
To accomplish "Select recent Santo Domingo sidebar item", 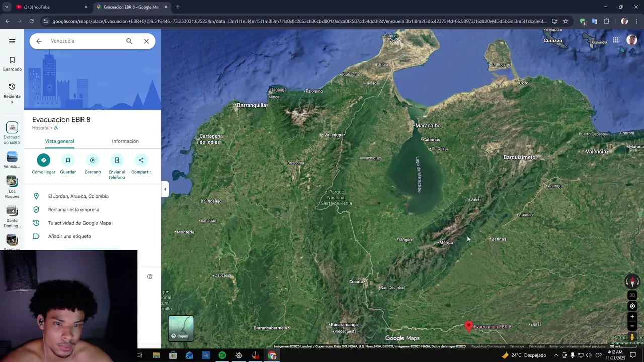I will pyautogui.click(x=12, y=217).
